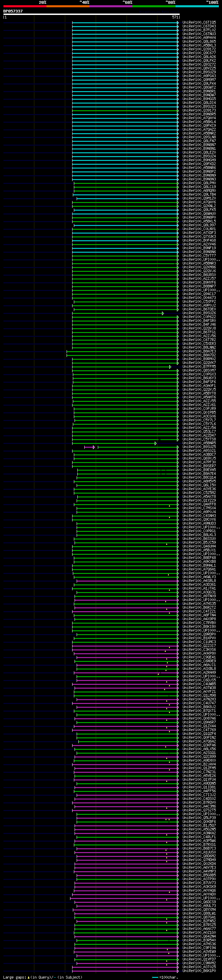Select hit label UniRef100_B8A7E3

pyautogui.click(x=199, y=351)
